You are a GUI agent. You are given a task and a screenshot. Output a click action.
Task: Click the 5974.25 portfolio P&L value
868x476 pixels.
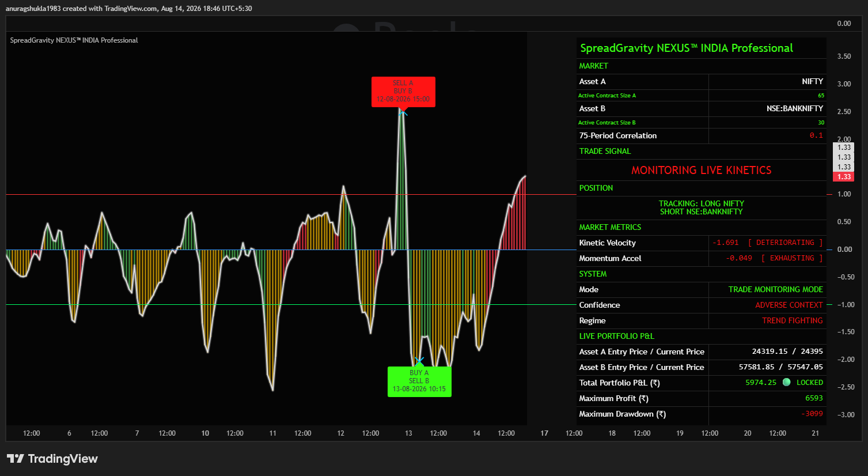coord(761,383)
